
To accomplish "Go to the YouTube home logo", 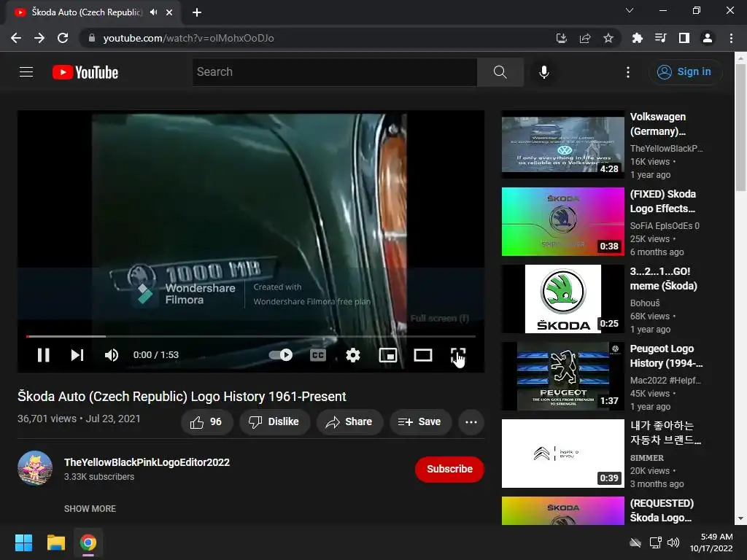I will point(85,72).
